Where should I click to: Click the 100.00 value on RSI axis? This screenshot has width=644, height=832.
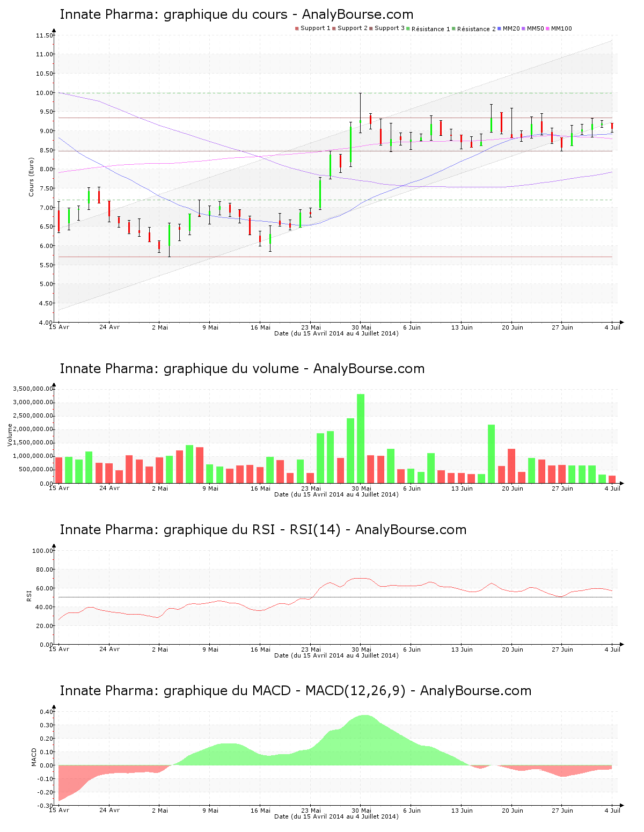[43, 551]
